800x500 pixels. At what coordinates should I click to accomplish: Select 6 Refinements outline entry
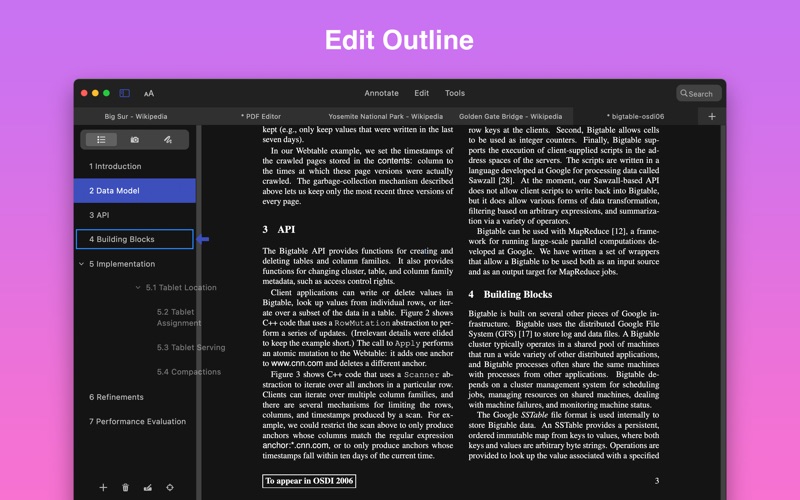click(x=116, y=397)
